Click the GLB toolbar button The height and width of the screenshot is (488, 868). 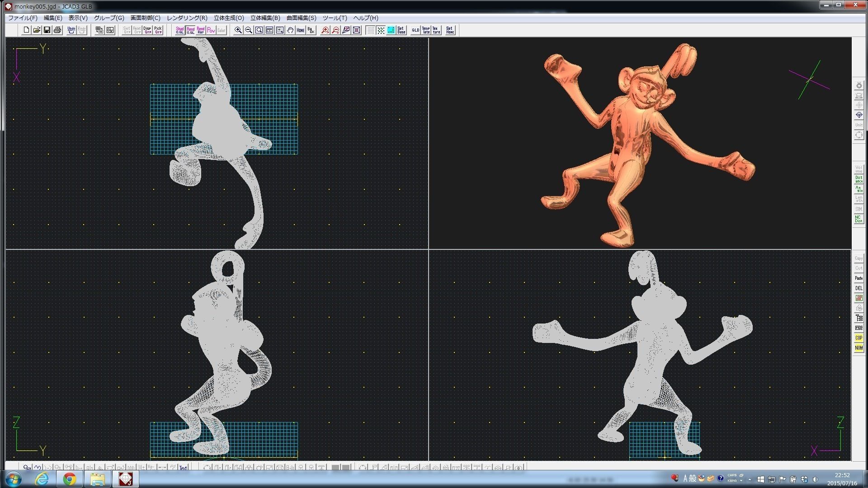[x=415, y=30]
